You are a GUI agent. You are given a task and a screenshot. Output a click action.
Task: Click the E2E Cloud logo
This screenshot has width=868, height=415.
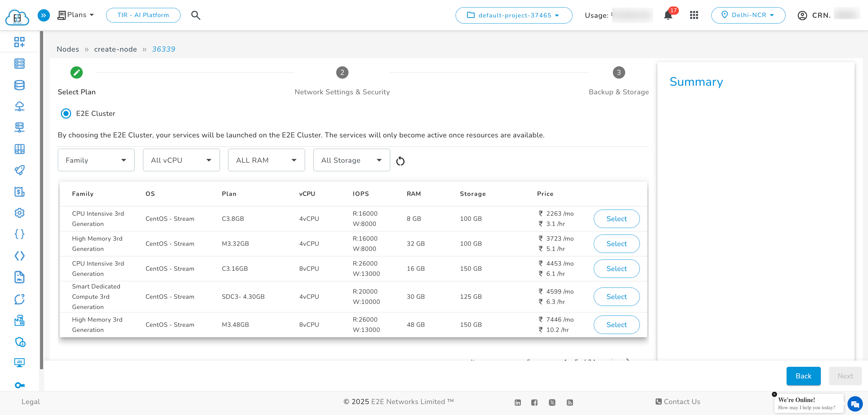point(17,17)
